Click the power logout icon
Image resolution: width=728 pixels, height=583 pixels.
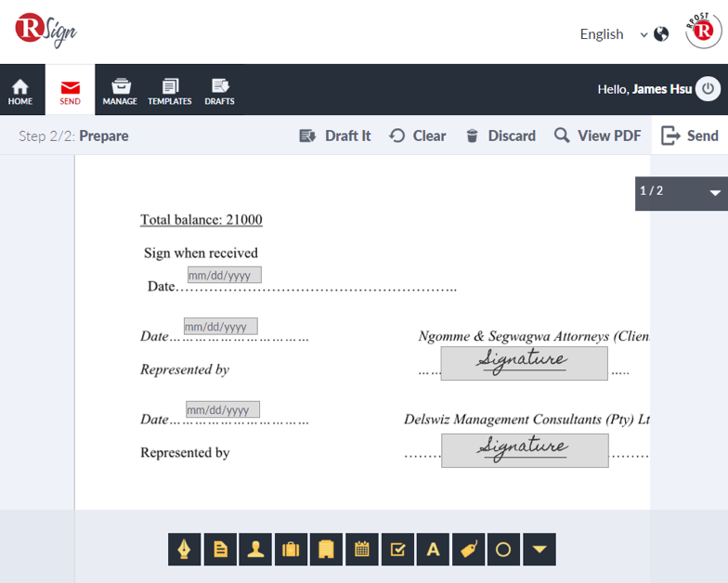(708, 89)
